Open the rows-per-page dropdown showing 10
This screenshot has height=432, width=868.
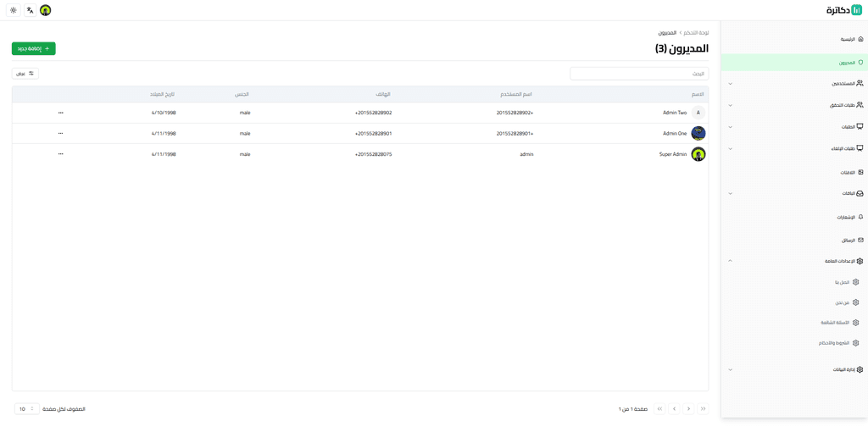(26, 409)
